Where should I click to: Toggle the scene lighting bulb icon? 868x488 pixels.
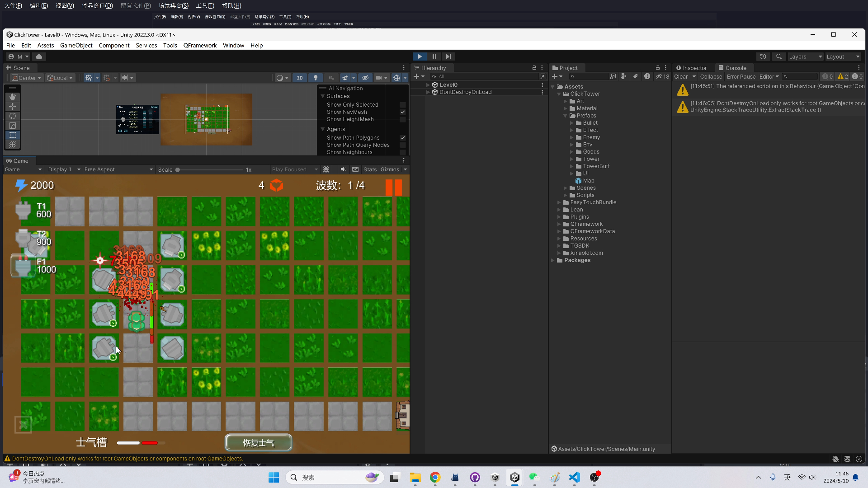[316, 78]
